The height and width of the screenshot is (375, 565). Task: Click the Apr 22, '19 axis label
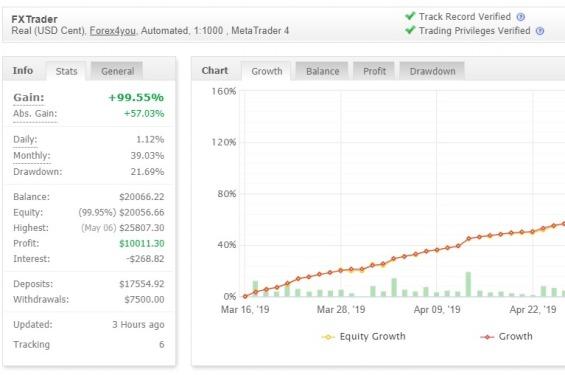pos(533,310)
